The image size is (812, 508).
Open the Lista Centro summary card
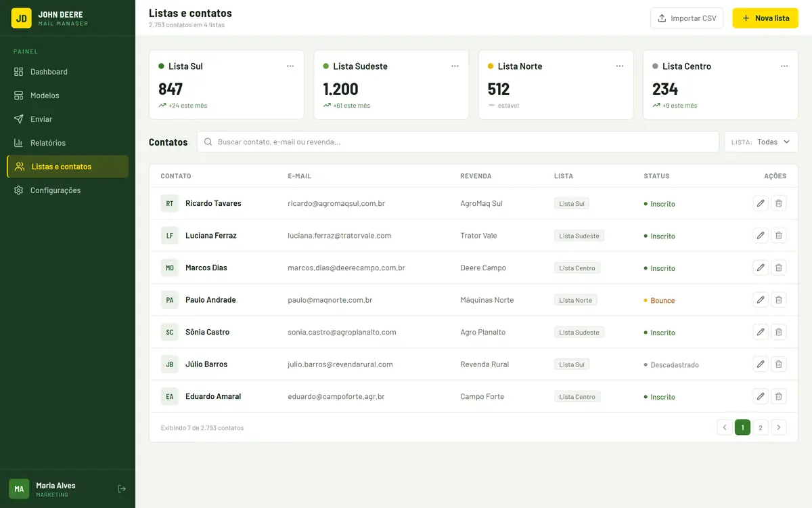[721, 85]
